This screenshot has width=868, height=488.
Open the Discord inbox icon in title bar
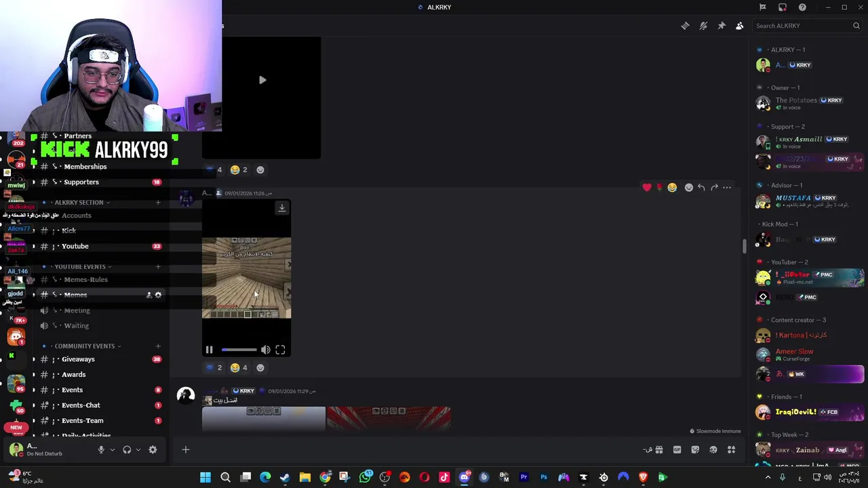[x=783, y=7]
